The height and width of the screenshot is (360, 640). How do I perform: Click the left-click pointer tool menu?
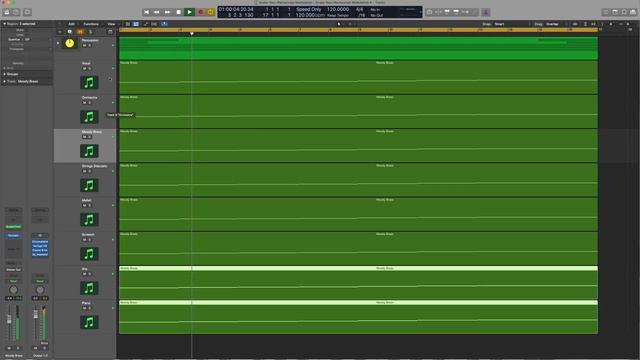tap(340, 24)
